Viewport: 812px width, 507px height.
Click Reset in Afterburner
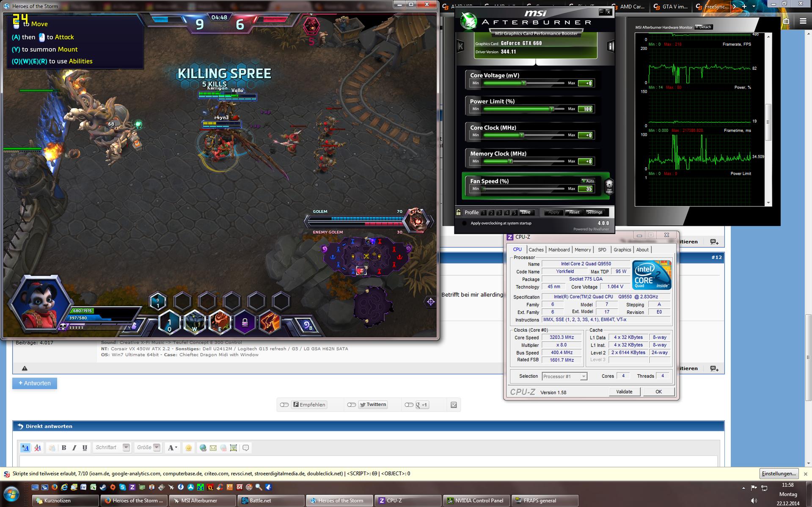pos(574,212)
